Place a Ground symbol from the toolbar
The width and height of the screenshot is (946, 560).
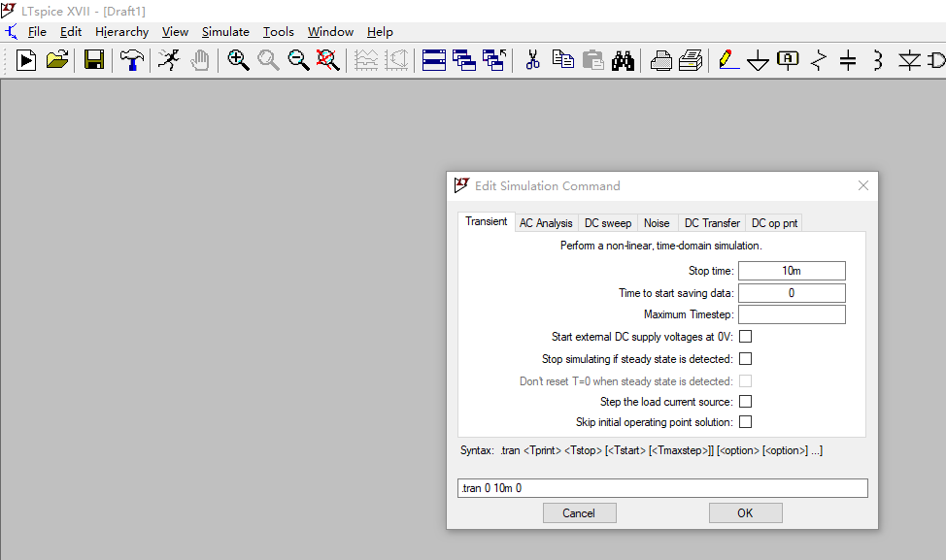coord(758,61)
